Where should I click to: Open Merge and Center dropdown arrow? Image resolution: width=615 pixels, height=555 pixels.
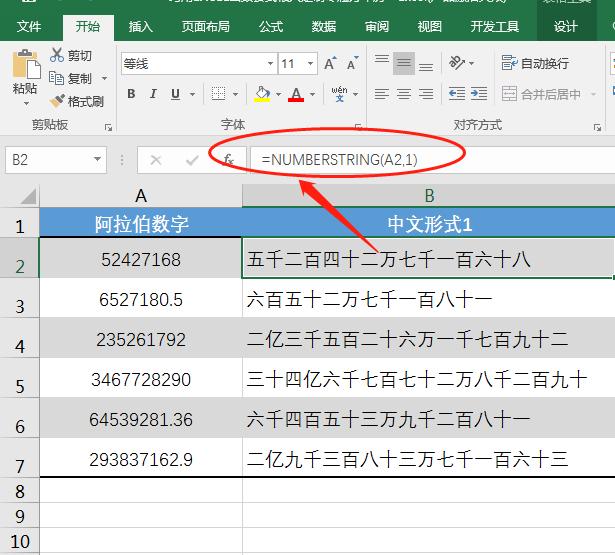coord(593,94)
